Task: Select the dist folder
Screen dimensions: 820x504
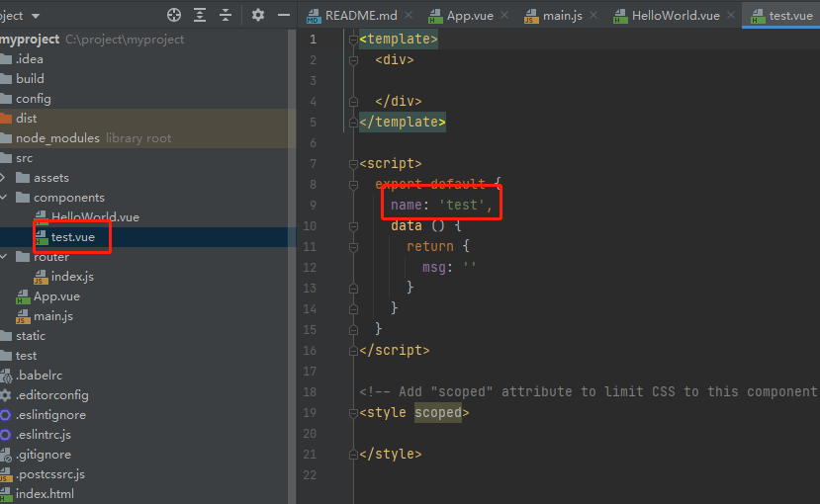Action: pos(26,119)
